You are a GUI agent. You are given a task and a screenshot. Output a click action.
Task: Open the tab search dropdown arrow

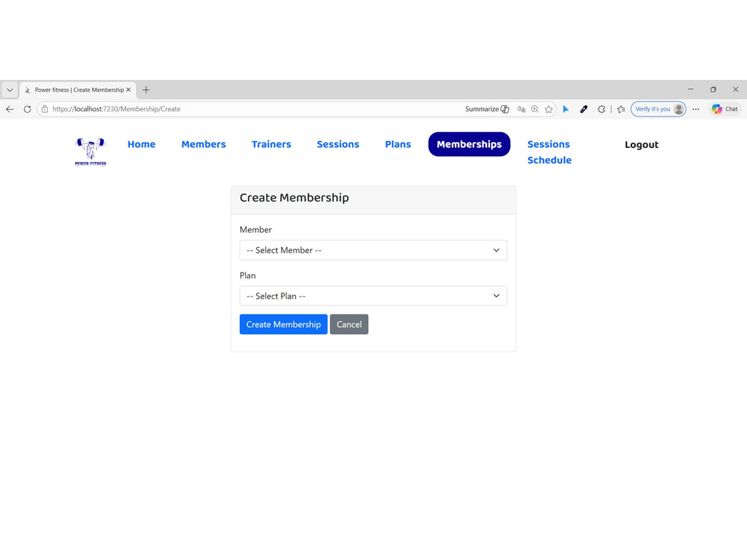pyautogui.click(x=10, y=90)
